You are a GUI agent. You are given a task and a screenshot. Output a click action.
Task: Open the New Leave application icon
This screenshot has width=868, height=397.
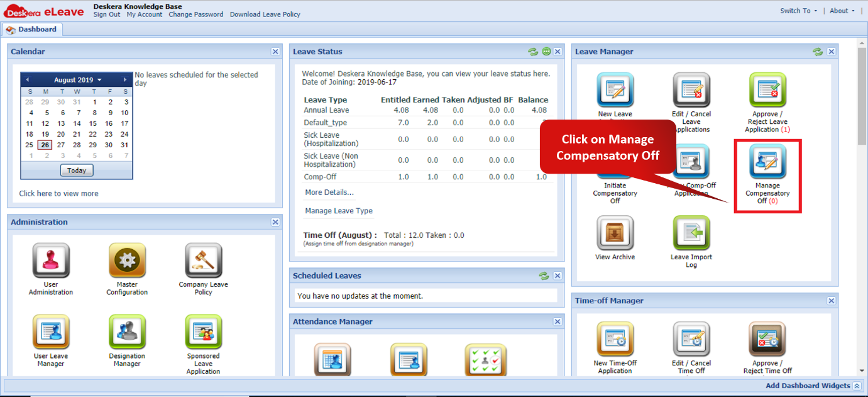615,89
